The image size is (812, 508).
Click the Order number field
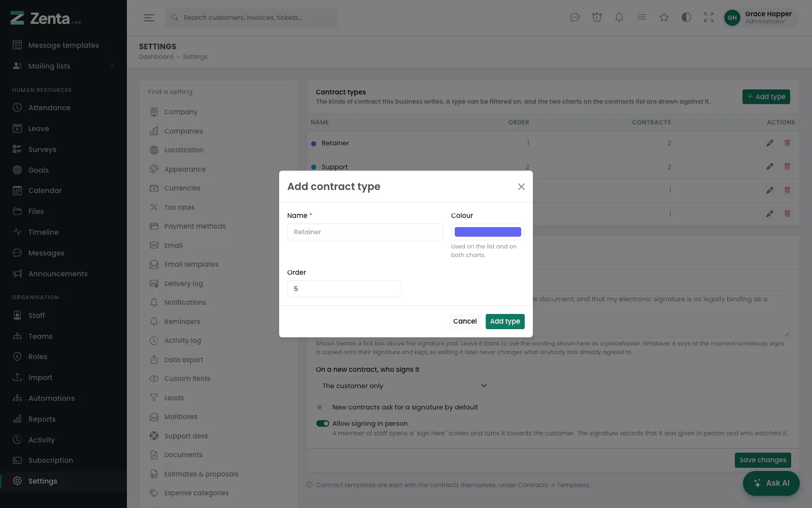pyautogui.click(x=345, y=289)
